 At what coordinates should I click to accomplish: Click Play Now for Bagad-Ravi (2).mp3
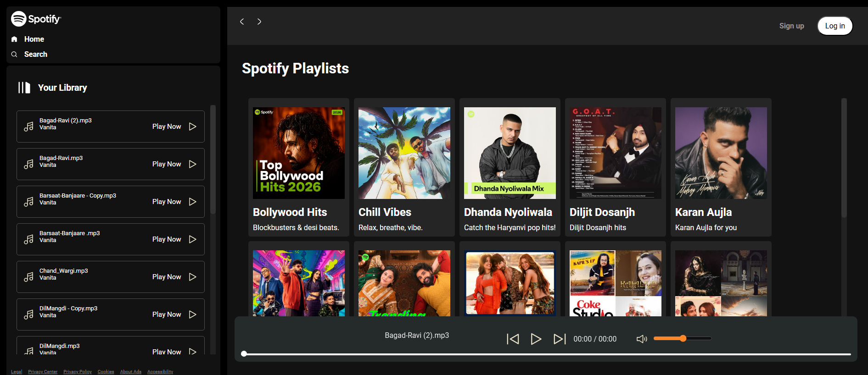(x=167, y=127)
